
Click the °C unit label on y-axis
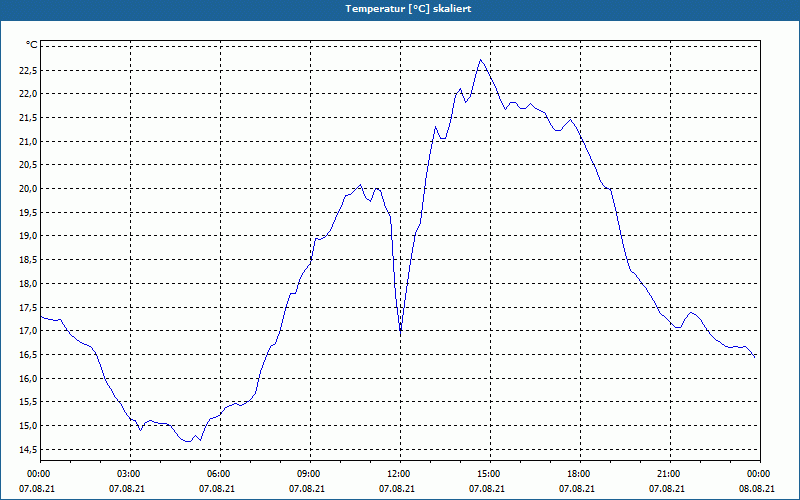click(x=32, y=45)
